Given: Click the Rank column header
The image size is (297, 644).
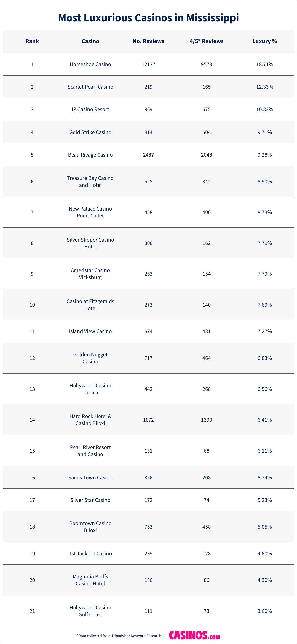Looking at the screenshot, I should click(32, 41).
